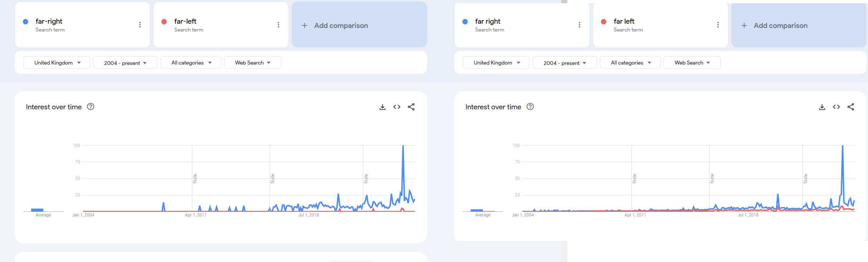Download left Interest over time chart data
Viewport: 868px width, 262px height.
coord(382,107)
